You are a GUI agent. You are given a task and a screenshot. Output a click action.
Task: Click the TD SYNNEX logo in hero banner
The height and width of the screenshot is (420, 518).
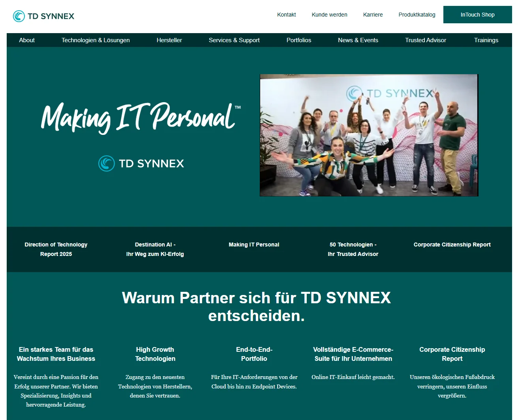coord(141,164)
